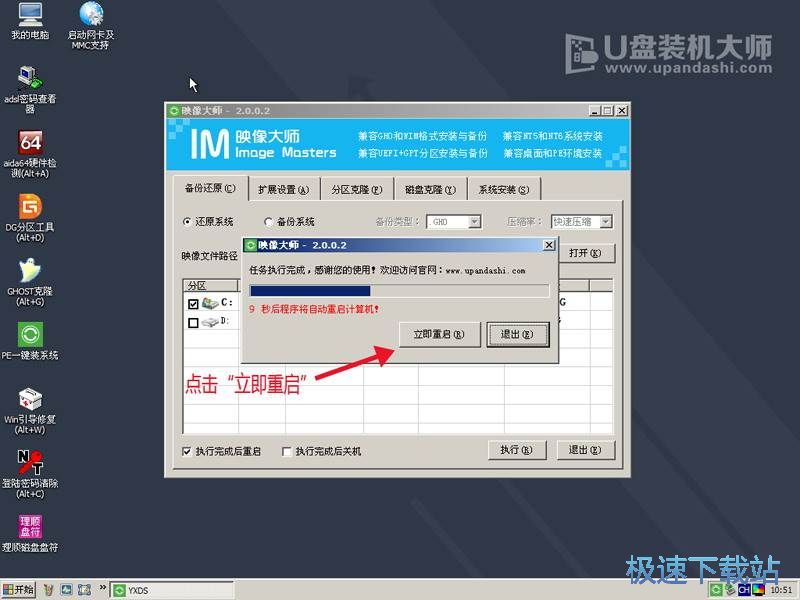800x600 pixels.
Task: Click the YXDS taskbar item
Action: point(172,590)
